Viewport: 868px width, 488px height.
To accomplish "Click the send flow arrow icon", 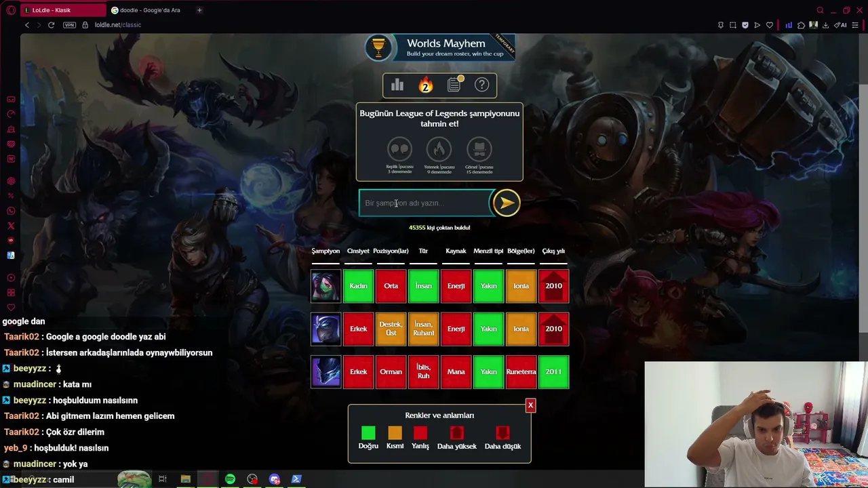I will [757, 25].
